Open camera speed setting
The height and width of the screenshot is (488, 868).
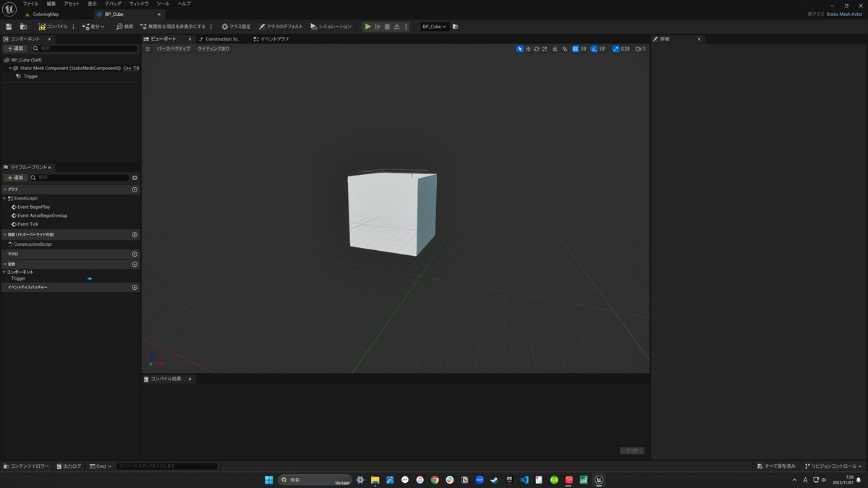640,48
